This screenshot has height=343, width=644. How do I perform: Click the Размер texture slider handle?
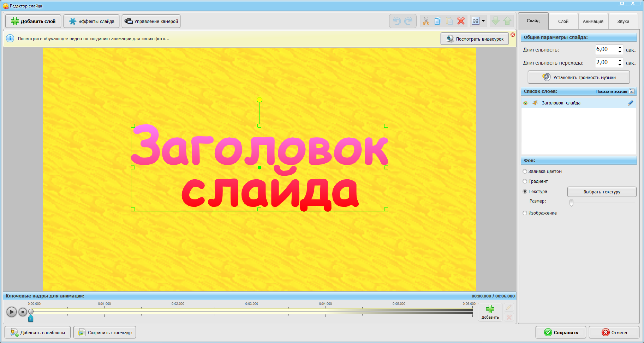click(x=571, y=203)
